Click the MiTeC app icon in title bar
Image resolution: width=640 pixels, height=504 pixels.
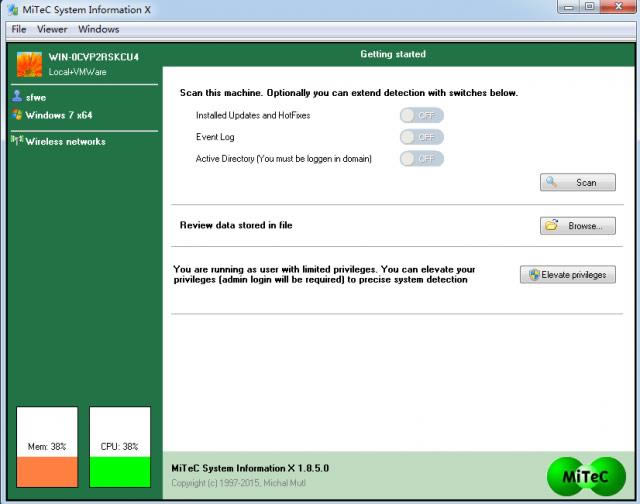13,10
